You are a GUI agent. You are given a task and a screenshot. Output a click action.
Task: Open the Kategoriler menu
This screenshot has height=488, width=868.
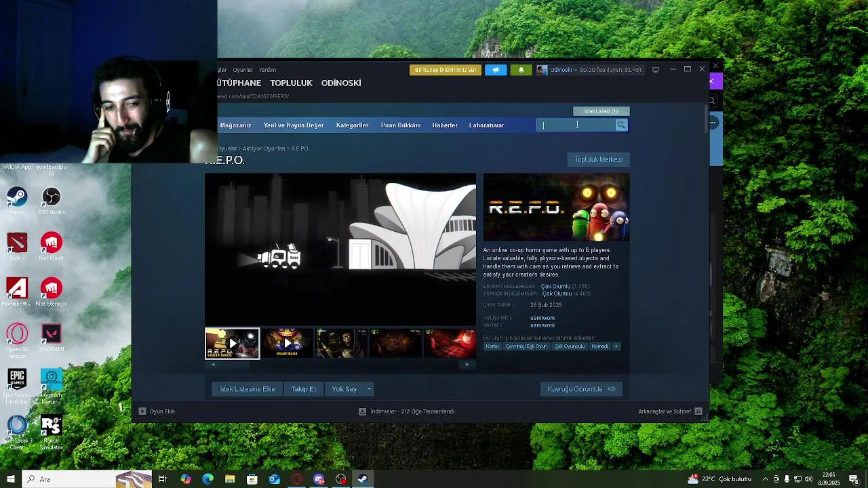coord(352,125)
